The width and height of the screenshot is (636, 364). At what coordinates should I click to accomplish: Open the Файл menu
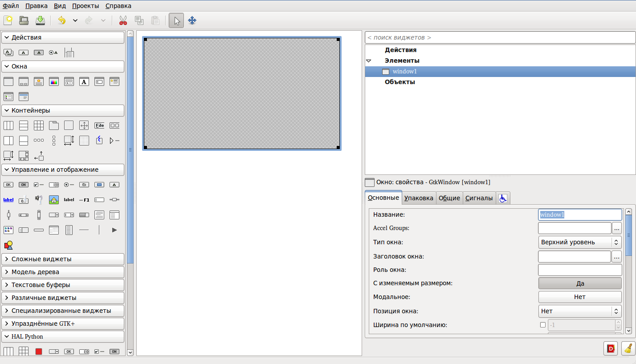(x=11, y=6)
